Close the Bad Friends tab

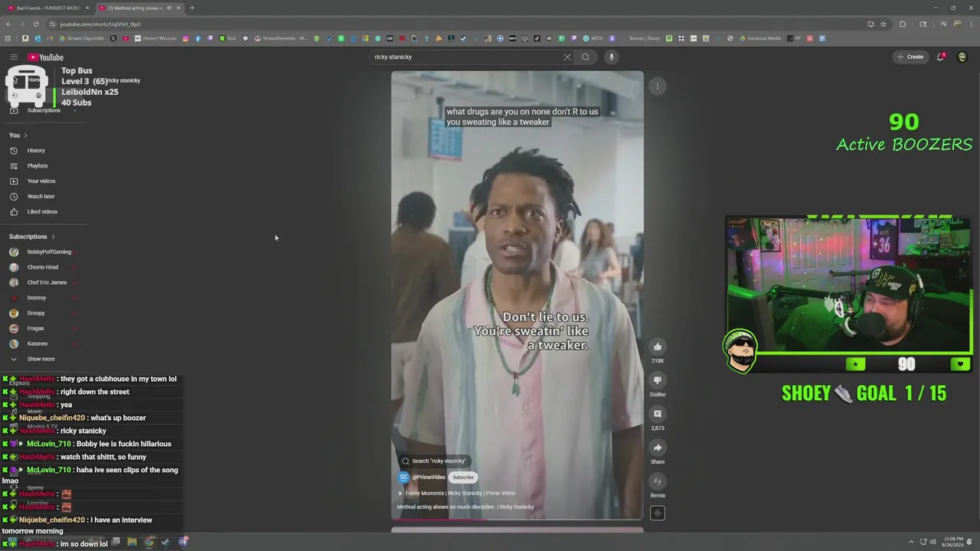click(87, 8)
